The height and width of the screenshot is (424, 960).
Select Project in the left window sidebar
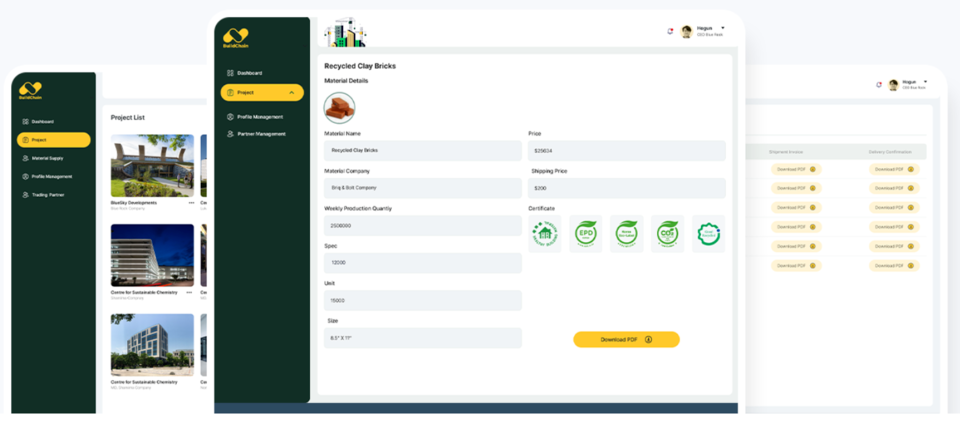tap(53, 140)
